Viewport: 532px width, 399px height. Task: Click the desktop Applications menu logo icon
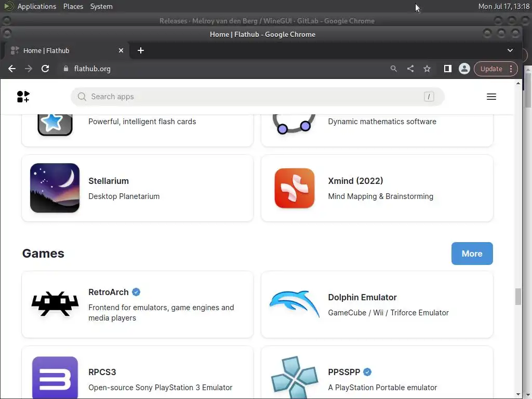pyautogui.click(x=8, y=6)
